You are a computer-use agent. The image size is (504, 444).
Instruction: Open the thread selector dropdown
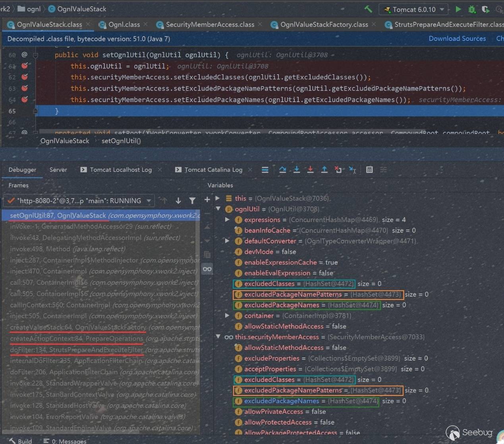click(x=79, y=201)
